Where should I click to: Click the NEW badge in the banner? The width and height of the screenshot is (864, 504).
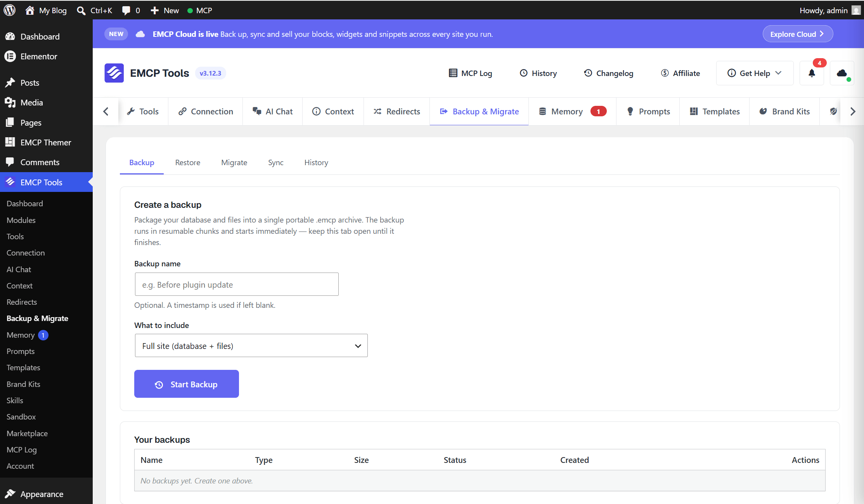(116, 34)
